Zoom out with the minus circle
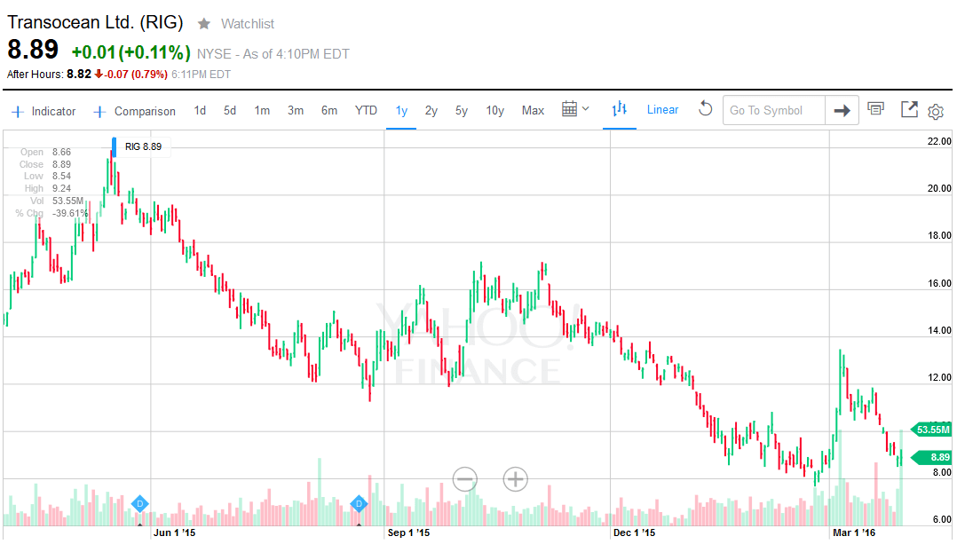This screenshot has width=957, height=560. [465, 479]
